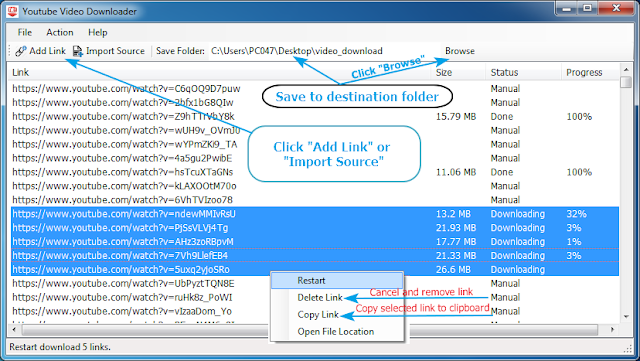Click the Browse button
The height and width of the screenshot is (361, 640).
pyautogui.click(x=460, y=51)
